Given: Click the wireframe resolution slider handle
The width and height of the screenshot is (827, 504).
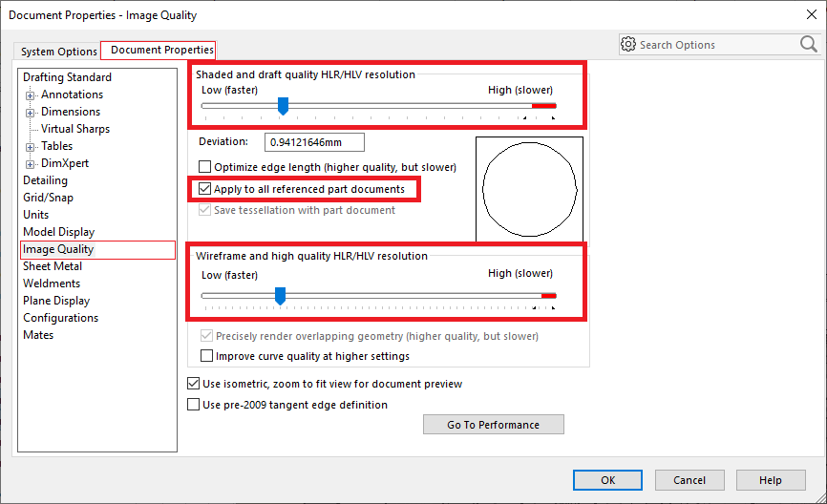Looking at the screenshot, I should pos(280,297).
